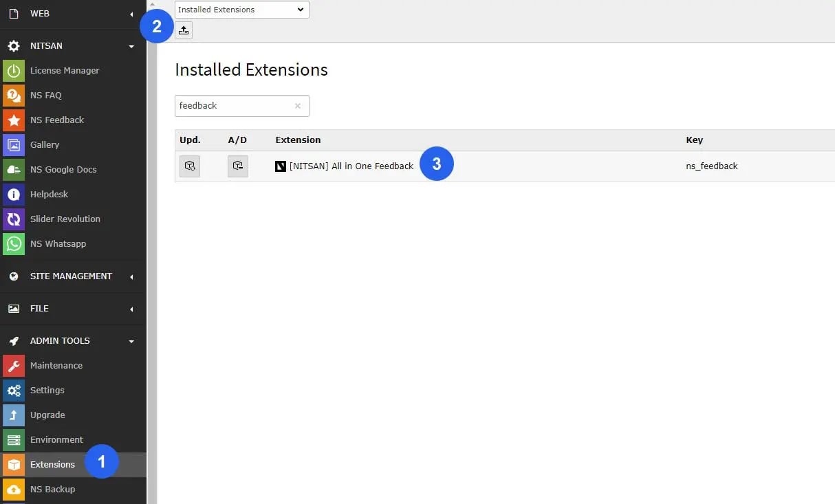Open NS Google Docs cloud icon
The width and height of the screenshot is (835, 504).
14,169
